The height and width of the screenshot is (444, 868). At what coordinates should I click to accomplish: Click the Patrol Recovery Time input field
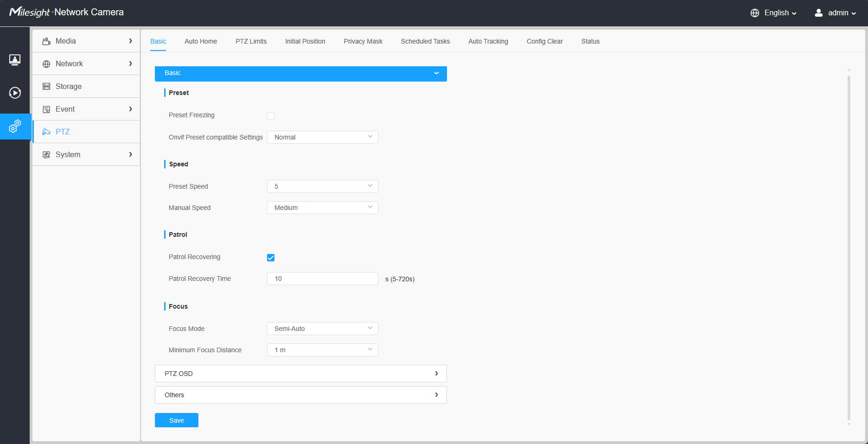point(323,279)
